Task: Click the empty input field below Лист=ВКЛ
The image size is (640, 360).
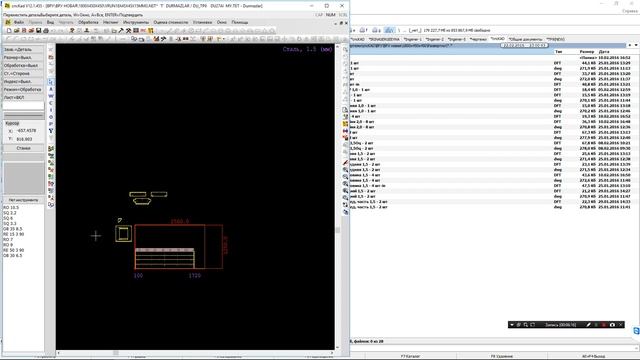Action: click(x=23, y=106)
